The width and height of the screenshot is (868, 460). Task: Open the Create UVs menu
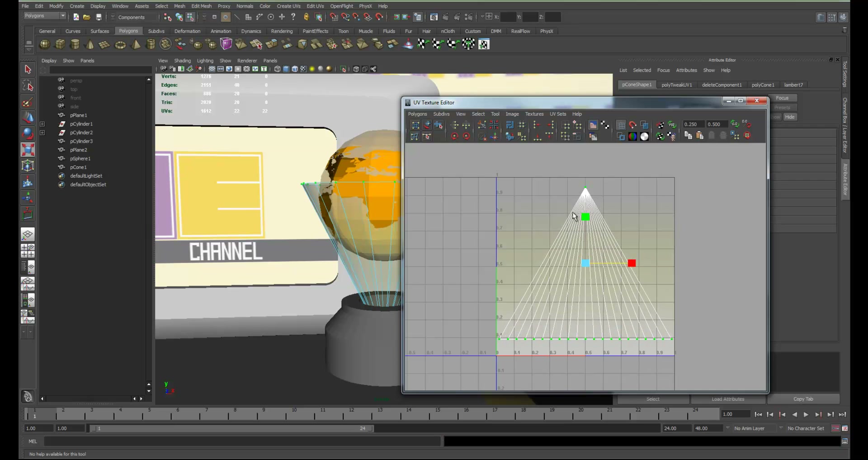click(288, 6)
